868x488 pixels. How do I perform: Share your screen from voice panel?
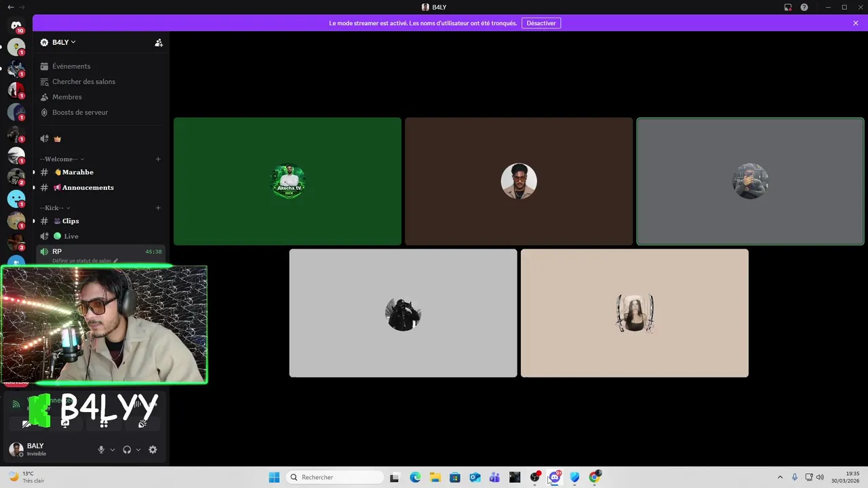point(65,423)
